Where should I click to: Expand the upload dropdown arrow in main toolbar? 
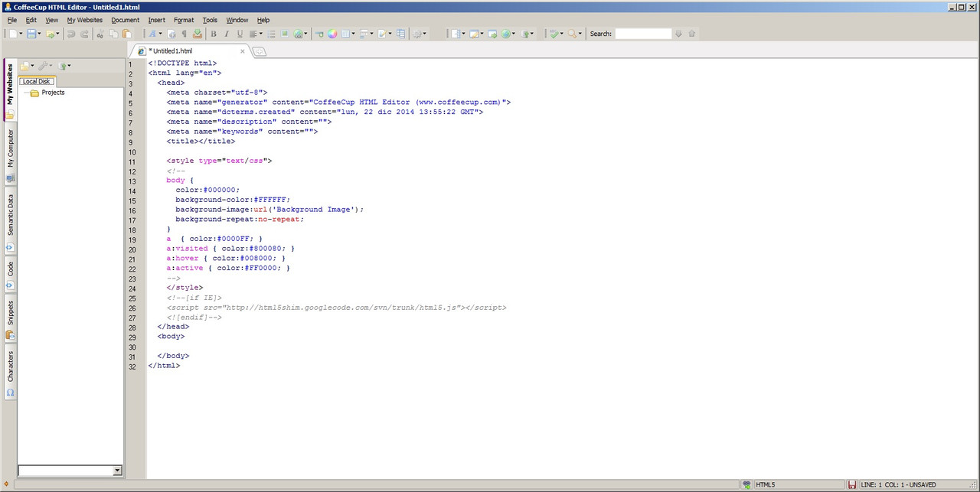(x=532, y=34)
